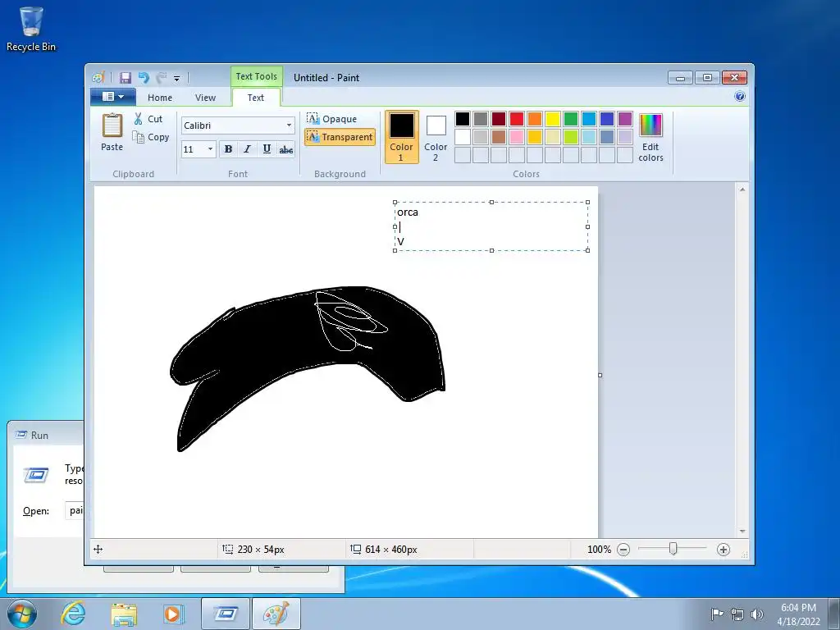The image size is (840, 630).
Task: Pick the red color swatch
Action: [x=517, y=119]
